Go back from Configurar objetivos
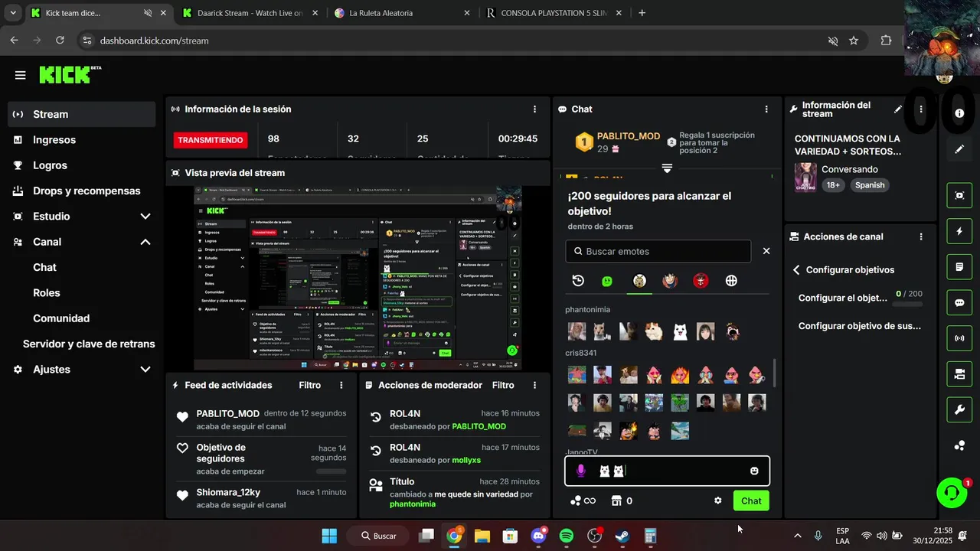The height and width of the screenshot is (551, 980). click(x=796, y=270)
